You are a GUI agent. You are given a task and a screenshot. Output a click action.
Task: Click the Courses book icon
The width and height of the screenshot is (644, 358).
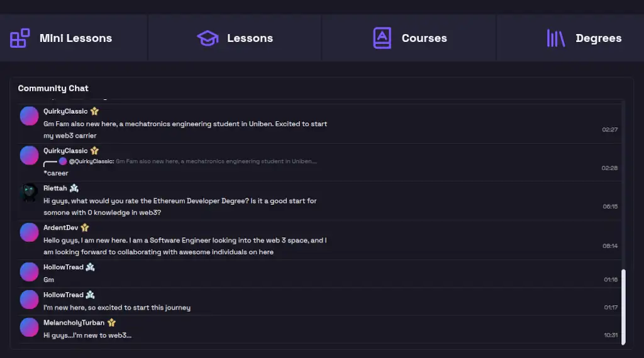coord(382,38)
